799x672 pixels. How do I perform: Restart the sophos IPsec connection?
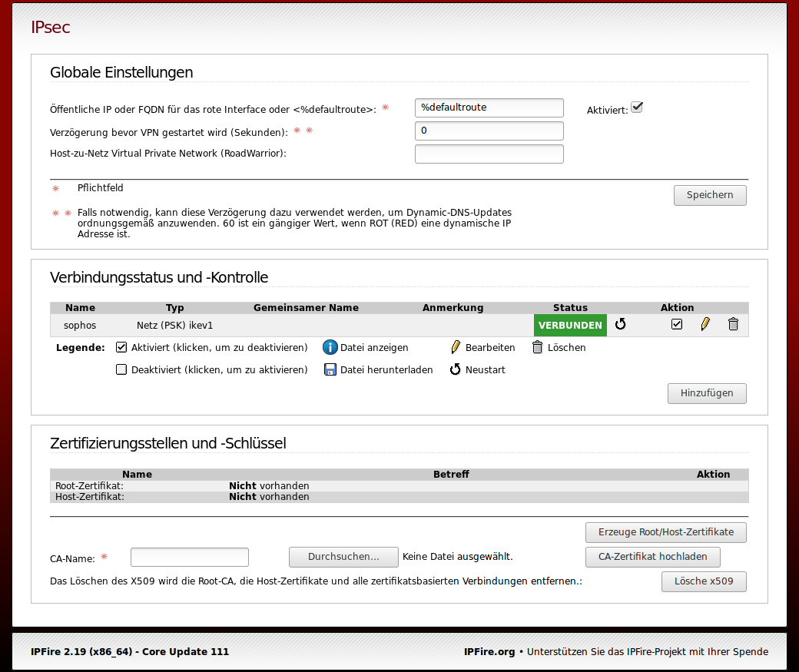point(621,324)
